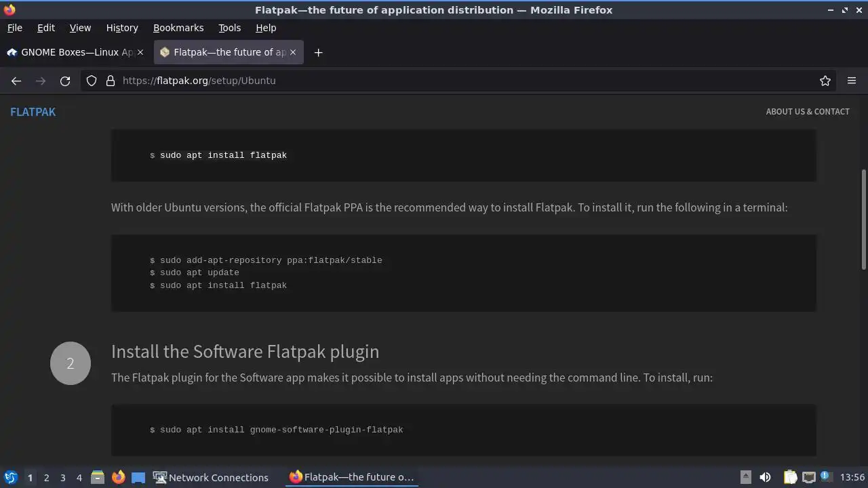868x488 pixels.
Task: Close the GNOME Boxes tab
Action: tap(140, 52)
